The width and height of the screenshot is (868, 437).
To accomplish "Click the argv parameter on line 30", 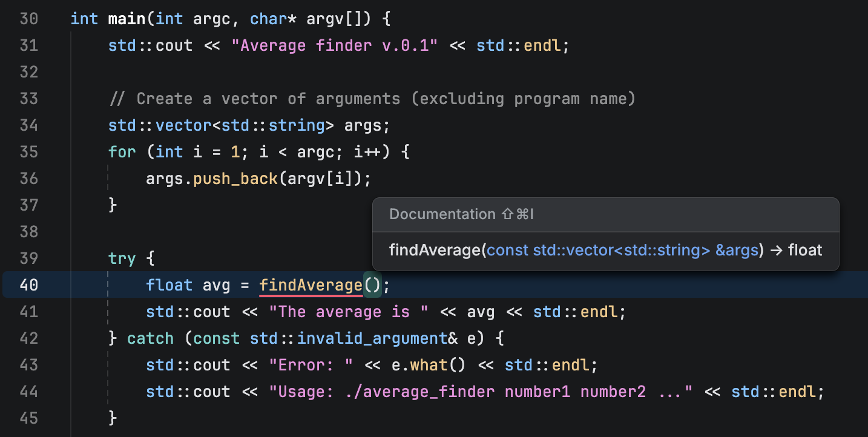I will 327,19.
